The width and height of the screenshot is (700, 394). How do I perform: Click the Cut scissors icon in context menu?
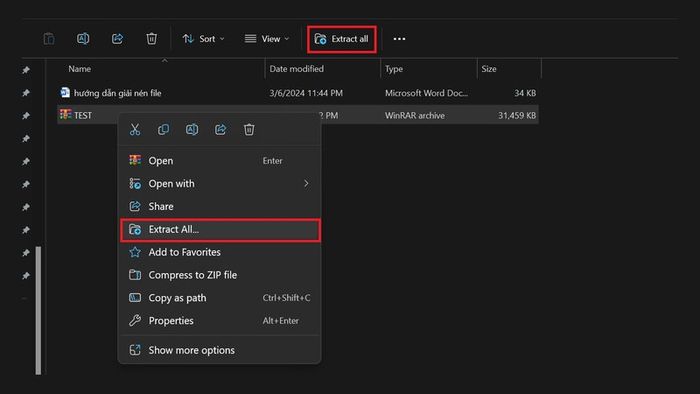click(135, 130)
